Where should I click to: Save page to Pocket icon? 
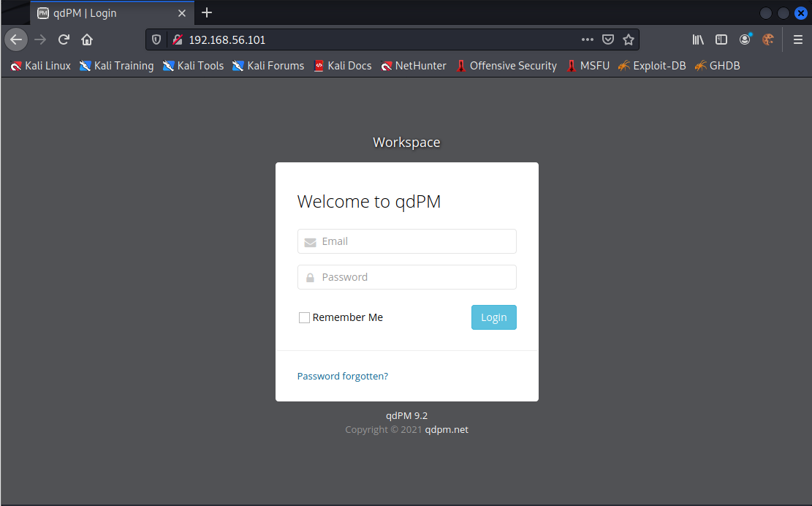point(608,39)
